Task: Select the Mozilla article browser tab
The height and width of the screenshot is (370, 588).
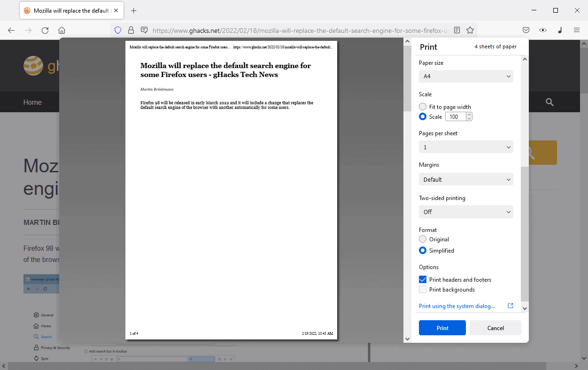Action: [70, 10]
